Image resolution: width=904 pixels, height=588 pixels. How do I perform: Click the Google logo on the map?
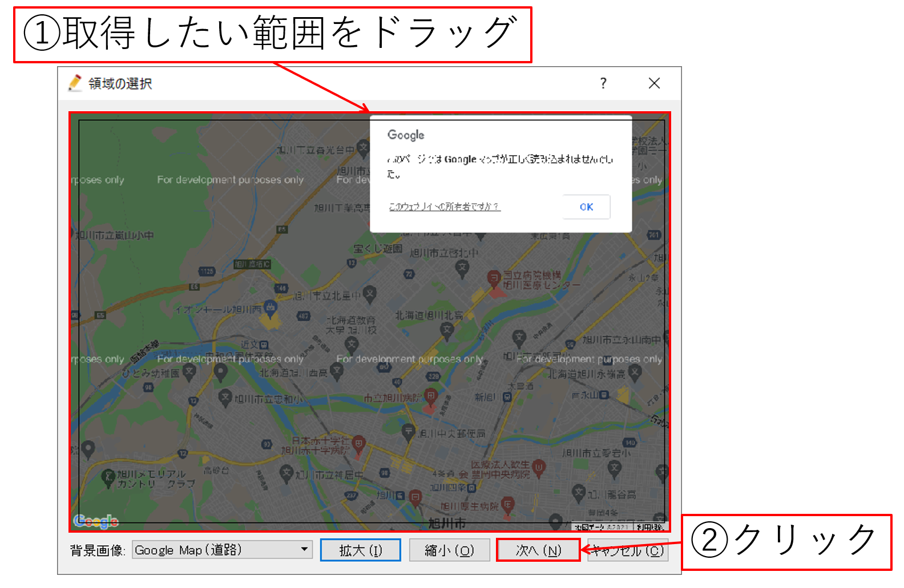[x=96, y=521]
